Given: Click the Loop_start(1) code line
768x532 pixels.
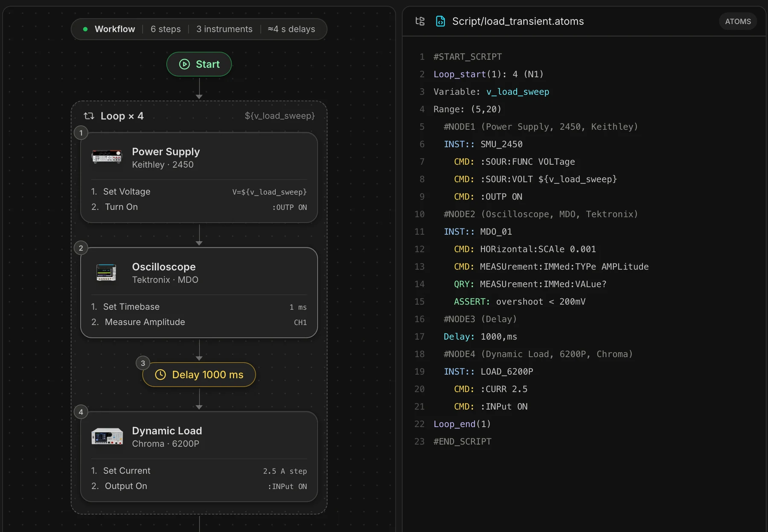Looking at the screenshot, I should [x=489, y=74].
